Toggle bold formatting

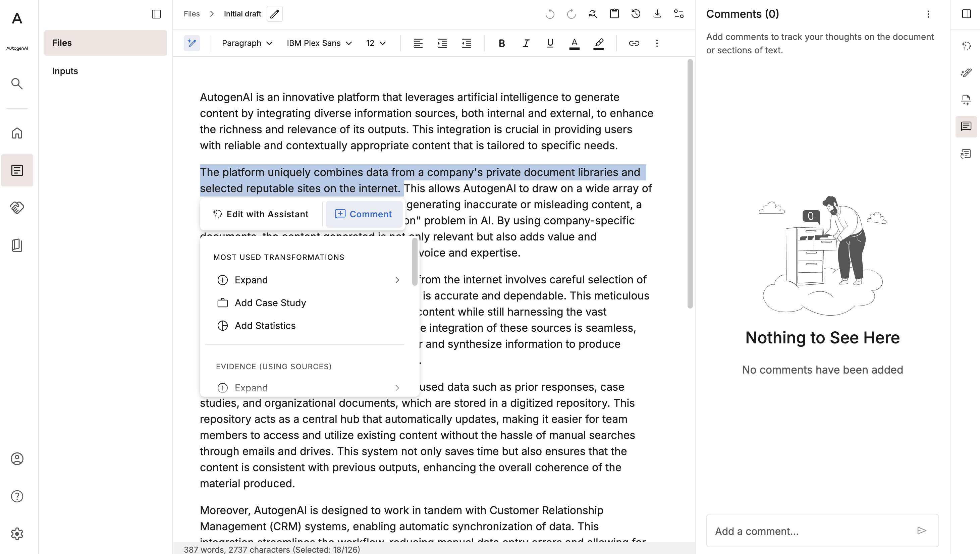(502, 43)
